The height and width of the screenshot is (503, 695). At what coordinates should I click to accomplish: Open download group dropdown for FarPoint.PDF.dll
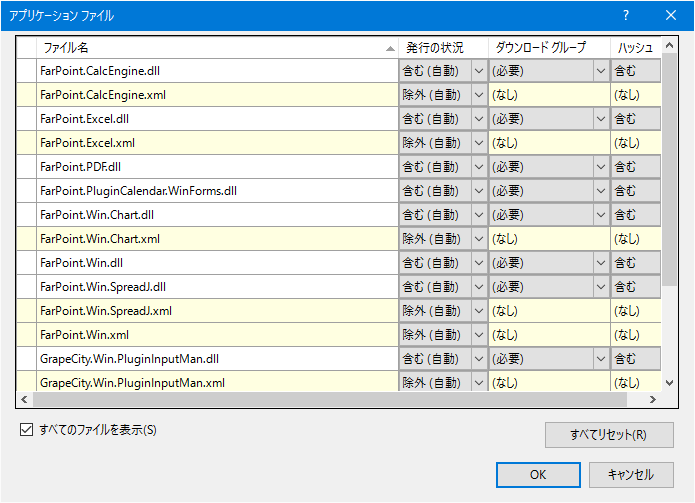[x=601, y=167]
